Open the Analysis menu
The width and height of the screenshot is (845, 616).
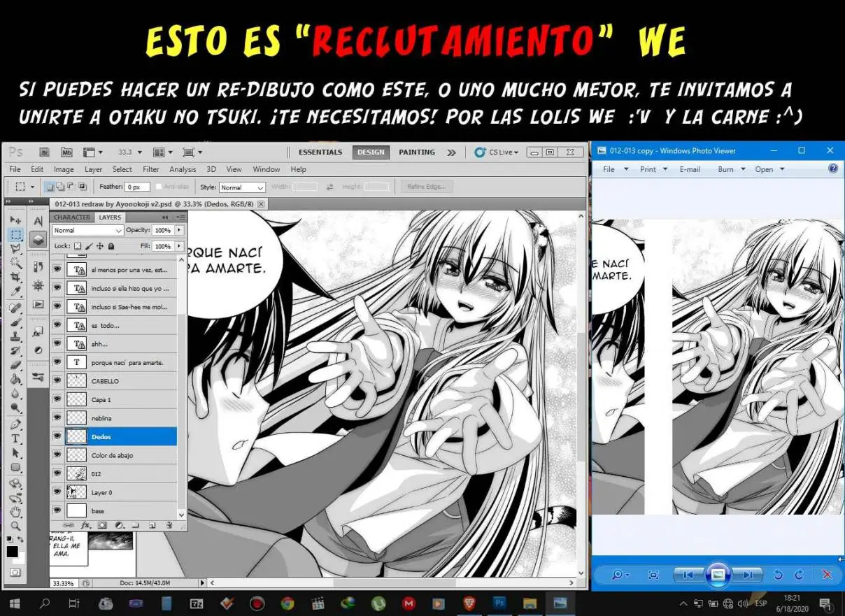pyautogui.click(x=183, y=169)
